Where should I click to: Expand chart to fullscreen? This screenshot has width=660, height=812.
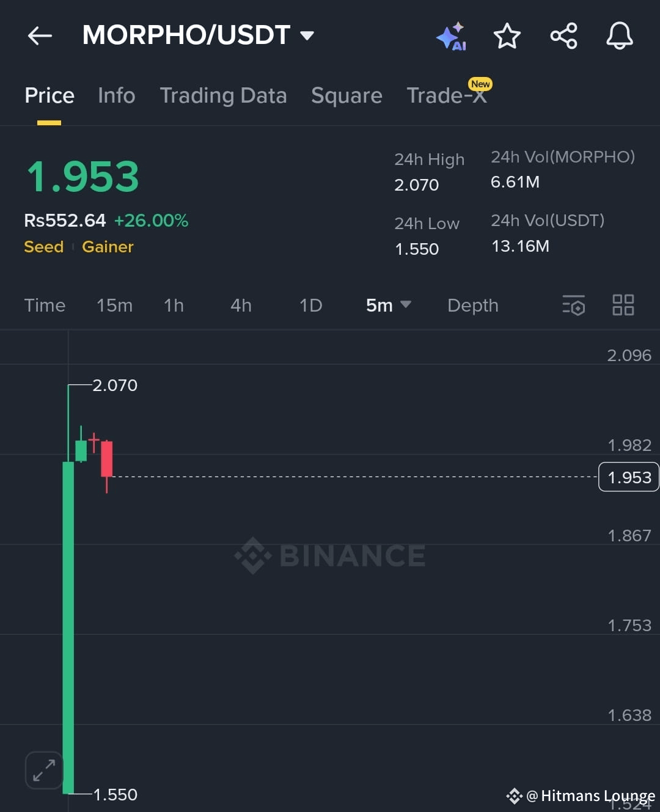[44, 770]
